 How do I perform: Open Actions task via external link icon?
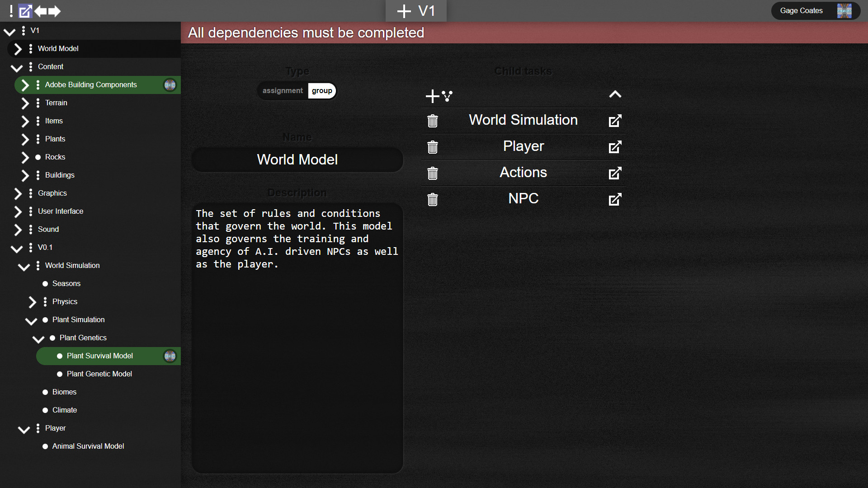pos(615,173)
